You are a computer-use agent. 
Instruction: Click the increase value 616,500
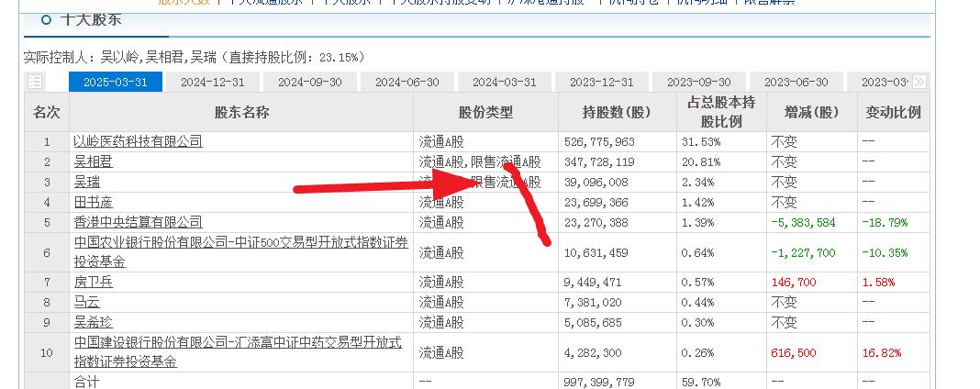pos(794,353)
